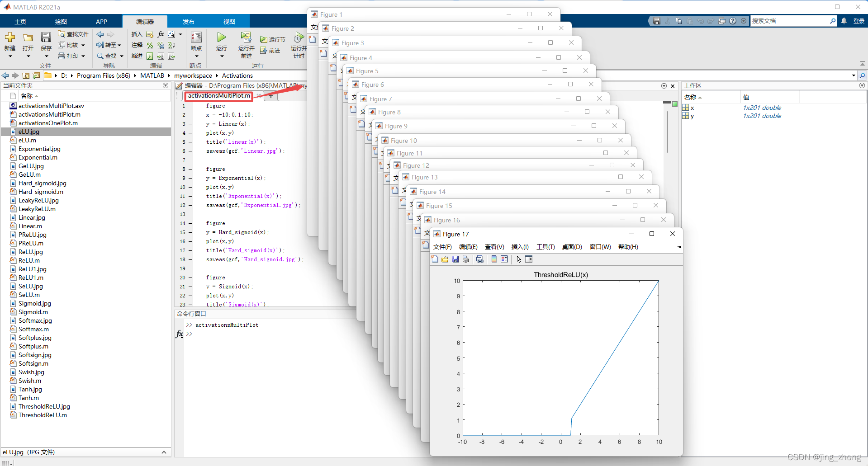Screen dimensions: 868x466
Task: Click the New Figure icon in Figure 17
Action: click(x=435, y=259)
